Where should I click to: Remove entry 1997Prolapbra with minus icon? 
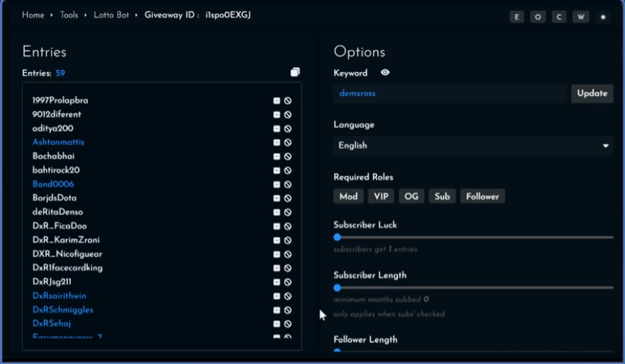pyautogui.click(x=277, y=100)
